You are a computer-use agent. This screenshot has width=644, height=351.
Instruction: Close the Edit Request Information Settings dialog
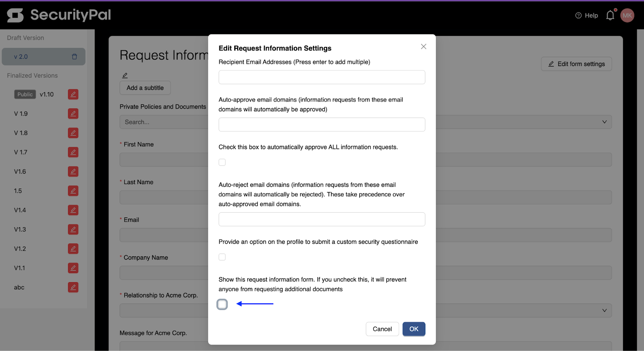(x=423, y=47)
